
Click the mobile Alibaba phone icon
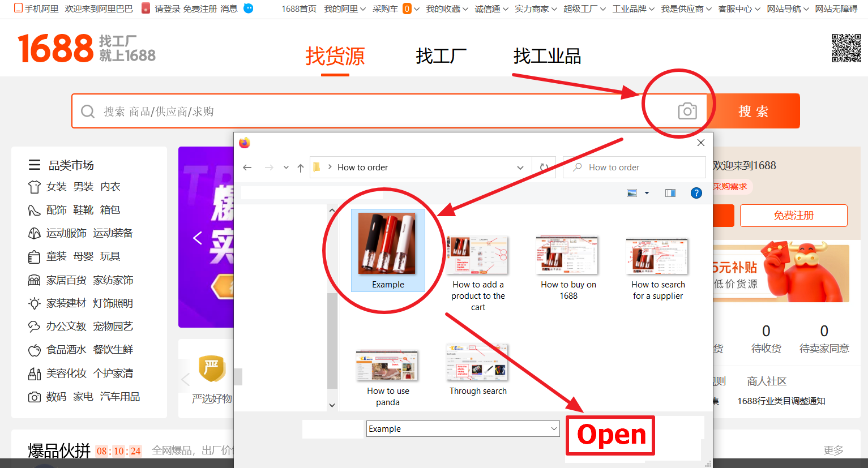18,8
